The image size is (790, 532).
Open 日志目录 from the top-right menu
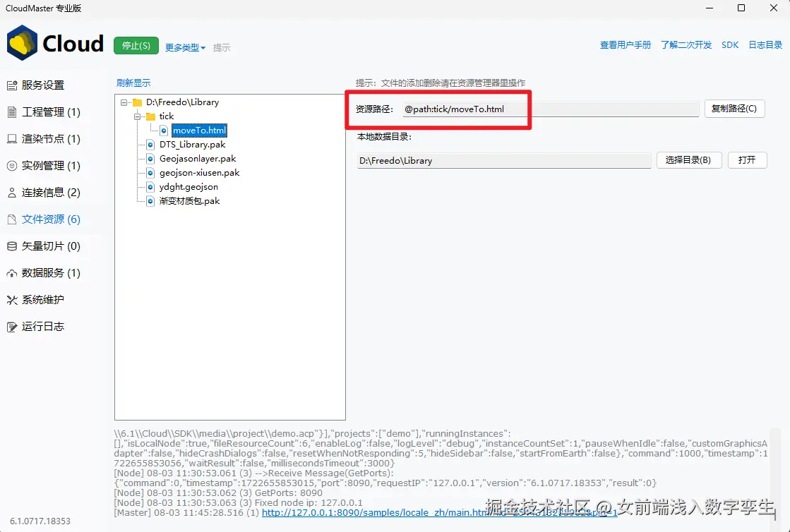(x=765, y=44)
